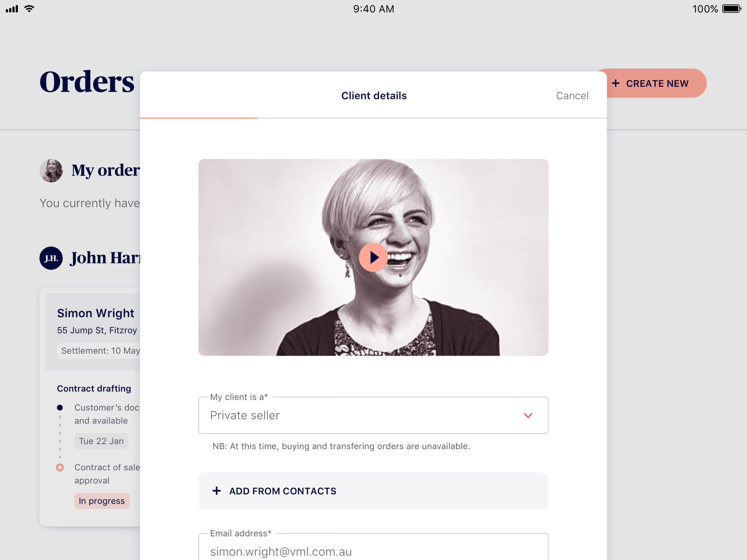Image resolution: width=747 pixels, height=560 pixels.
Task: Click the video thumbnail of smiling woman
Action: (x=373, y=257)
